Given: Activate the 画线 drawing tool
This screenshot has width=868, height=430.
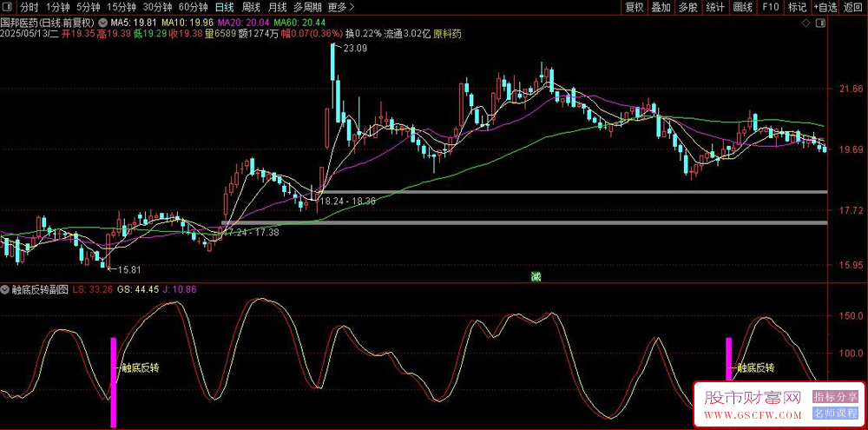Looking at the screenshot, I should [742, 7].
